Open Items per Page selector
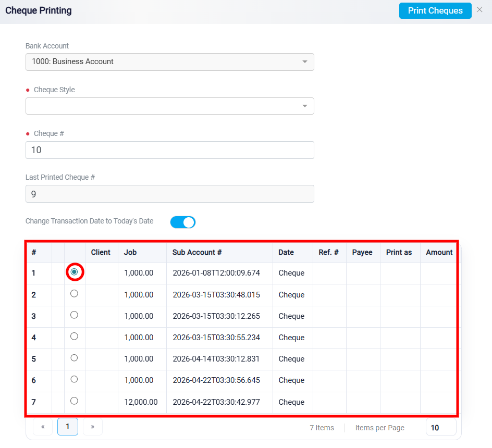This screenshot has height=448, width=492. click(441, 428)
